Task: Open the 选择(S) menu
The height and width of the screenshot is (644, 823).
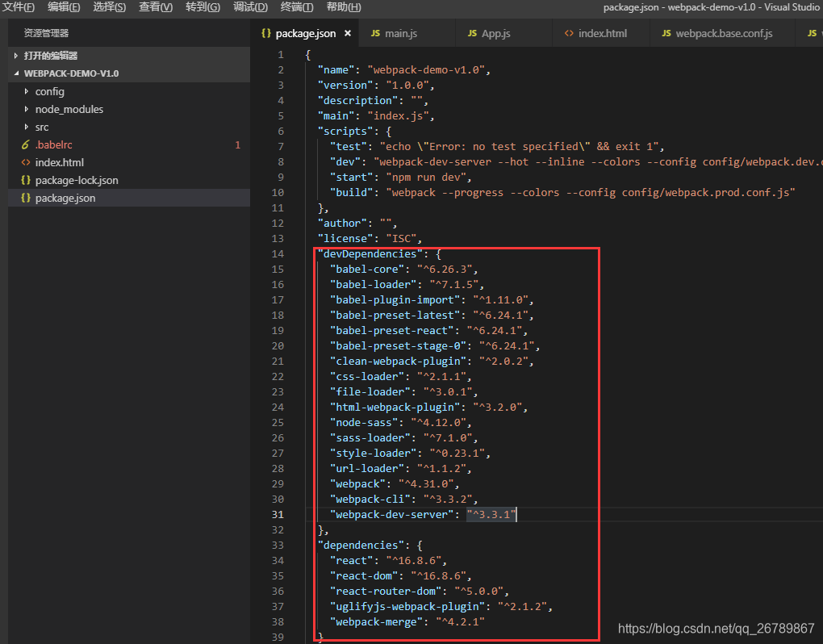Action: [109, 6]
